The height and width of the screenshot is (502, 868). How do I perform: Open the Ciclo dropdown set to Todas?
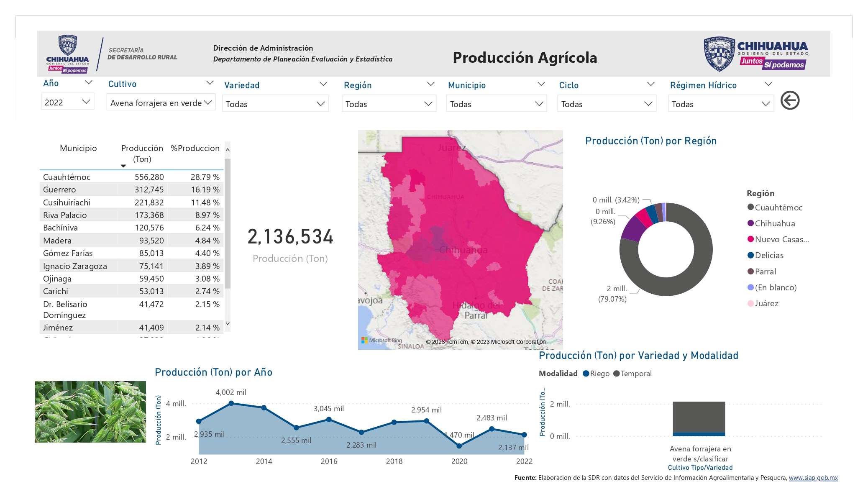[607, 104]
